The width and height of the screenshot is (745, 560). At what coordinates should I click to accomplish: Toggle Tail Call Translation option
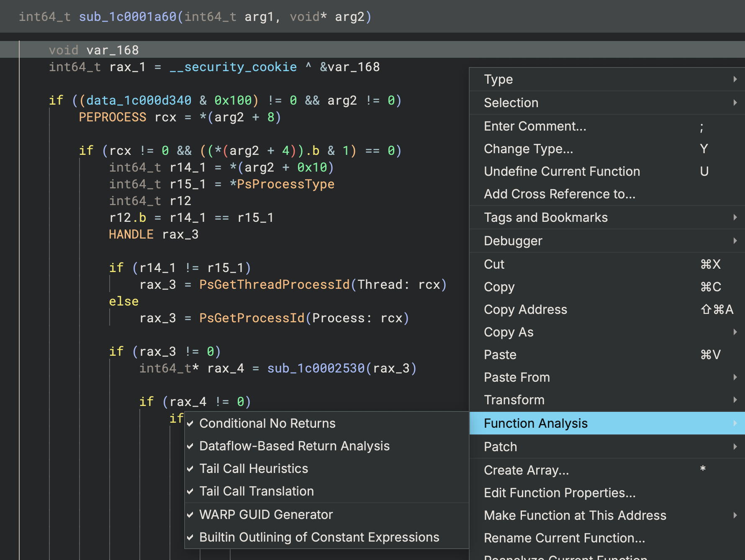point(326,491)
